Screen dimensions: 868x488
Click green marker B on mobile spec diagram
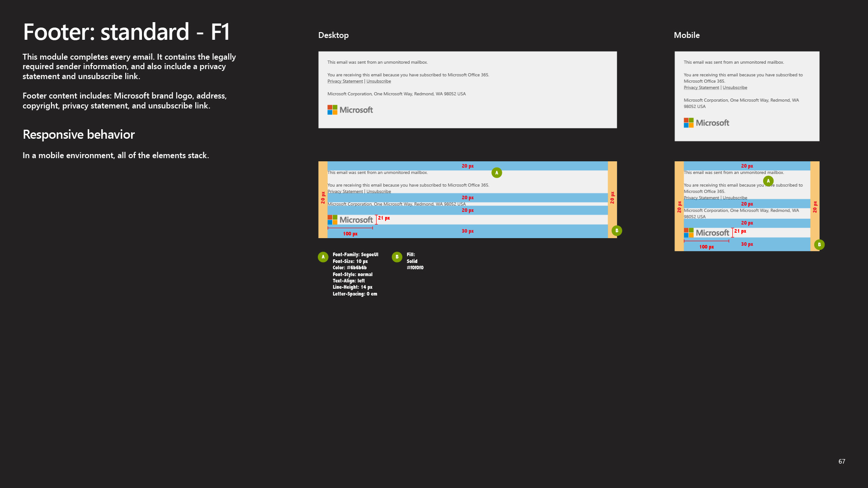click(819, 244)
